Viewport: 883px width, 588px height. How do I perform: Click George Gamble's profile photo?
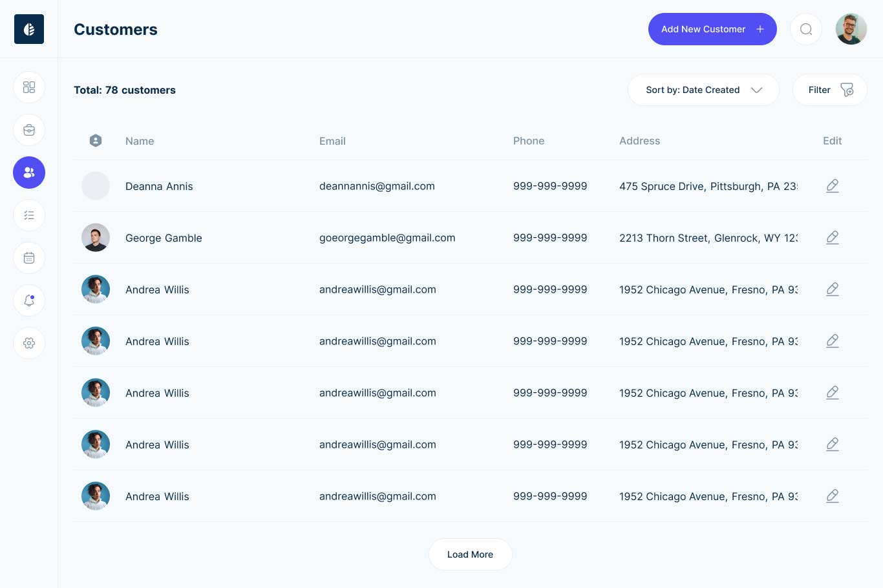(96, 238)
